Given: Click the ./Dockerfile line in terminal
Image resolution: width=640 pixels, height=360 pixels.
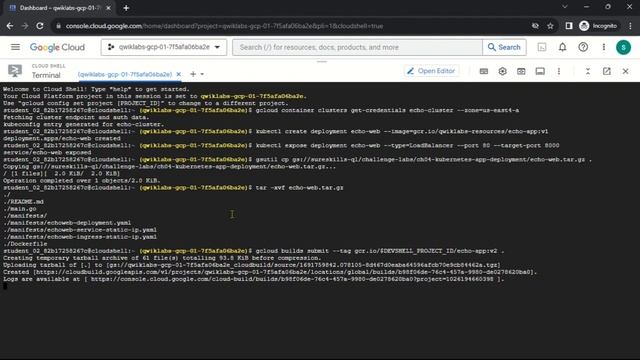Looking at the screenshot, I should (x=25, y=244).
